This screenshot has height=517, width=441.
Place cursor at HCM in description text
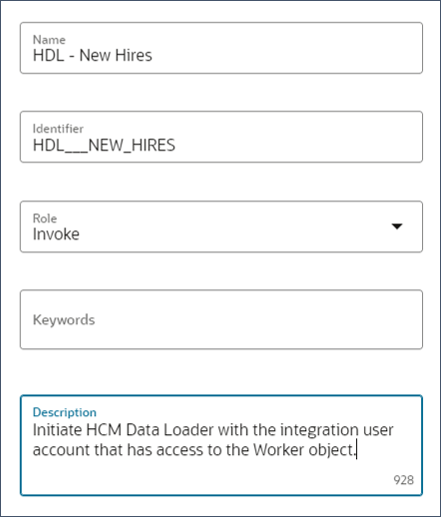pyautogui.click(x=104, y=430)
